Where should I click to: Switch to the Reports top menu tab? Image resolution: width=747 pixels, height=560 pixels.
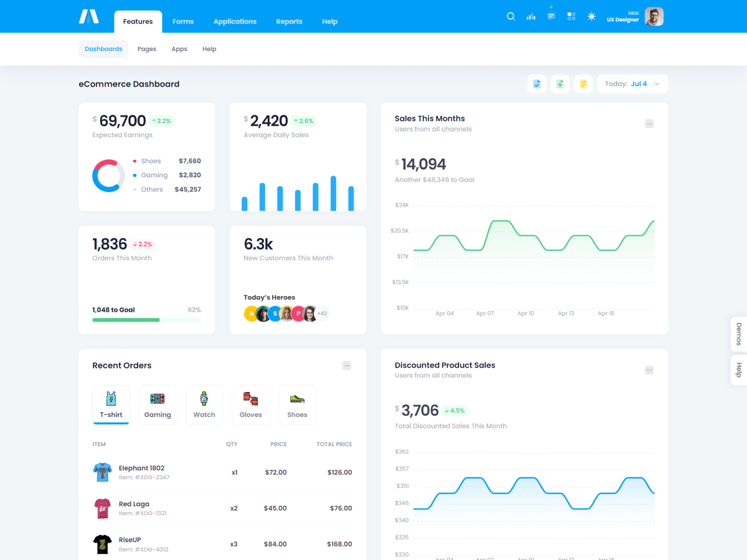click(x=289, y=22)
